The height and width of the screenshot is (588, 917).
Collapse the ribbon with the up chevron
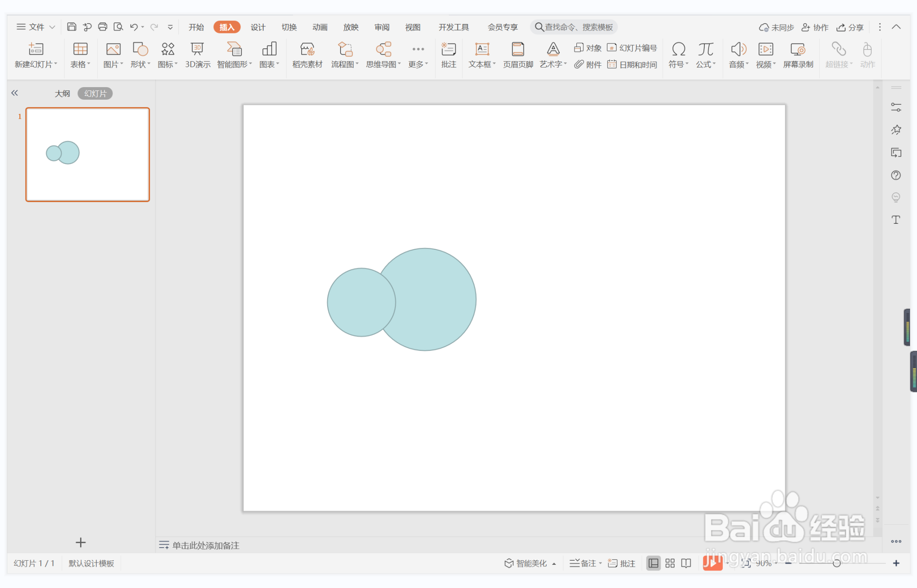pos(896,27)
